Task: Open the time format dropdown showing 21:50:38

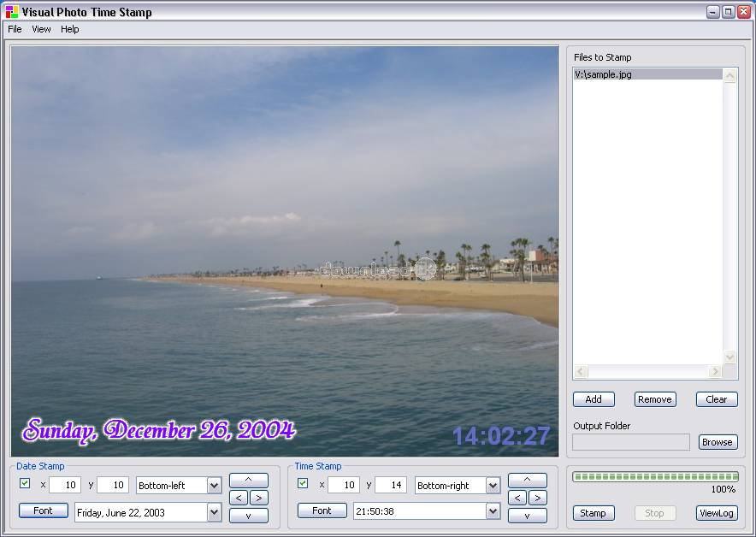Action: 427,511
